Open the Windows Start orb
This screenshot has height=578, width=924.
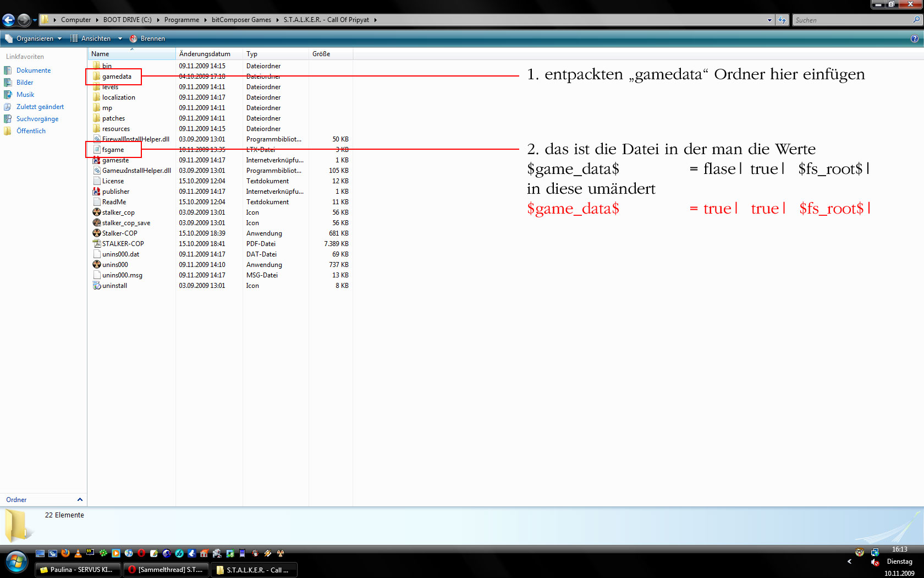(17, 563)
